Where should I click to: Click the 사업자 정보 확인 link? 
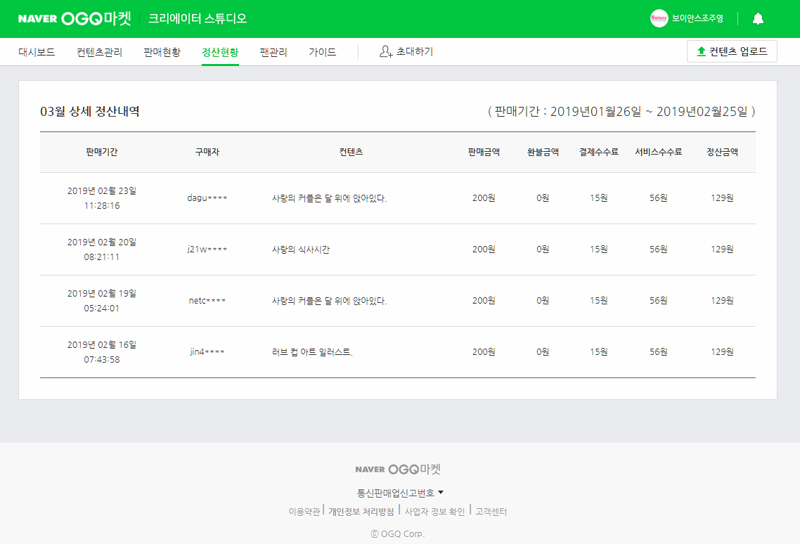434,512
